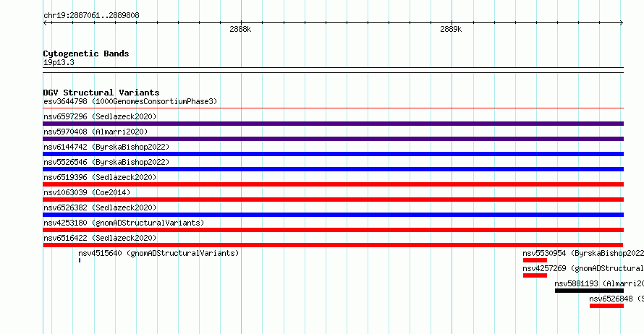Screen dimensions: 644x334
Task: Open nsv4253180 (gnomADStructuralVariants) label
Action: pyautogui.click(x=124, y=223)
